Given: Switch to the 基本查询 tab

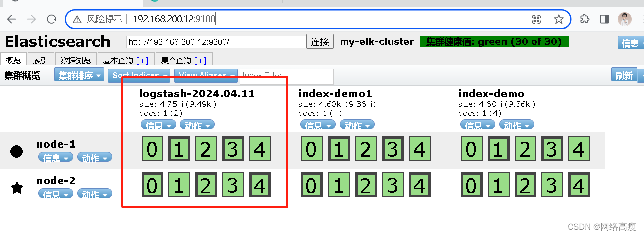Looking at the screenshot, I should click(x=126, y=60).
